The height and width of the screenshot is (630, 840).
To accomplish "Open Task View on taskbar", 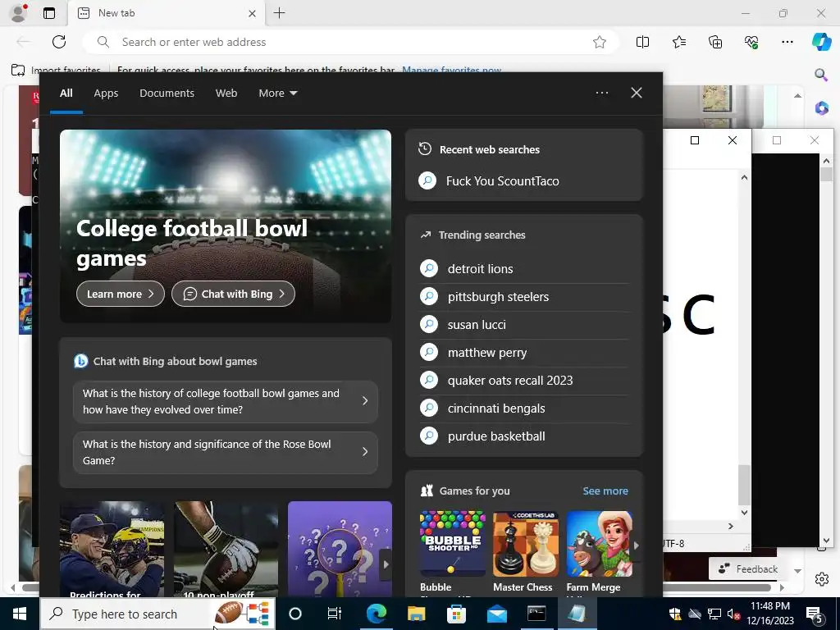I will (335, 614).
